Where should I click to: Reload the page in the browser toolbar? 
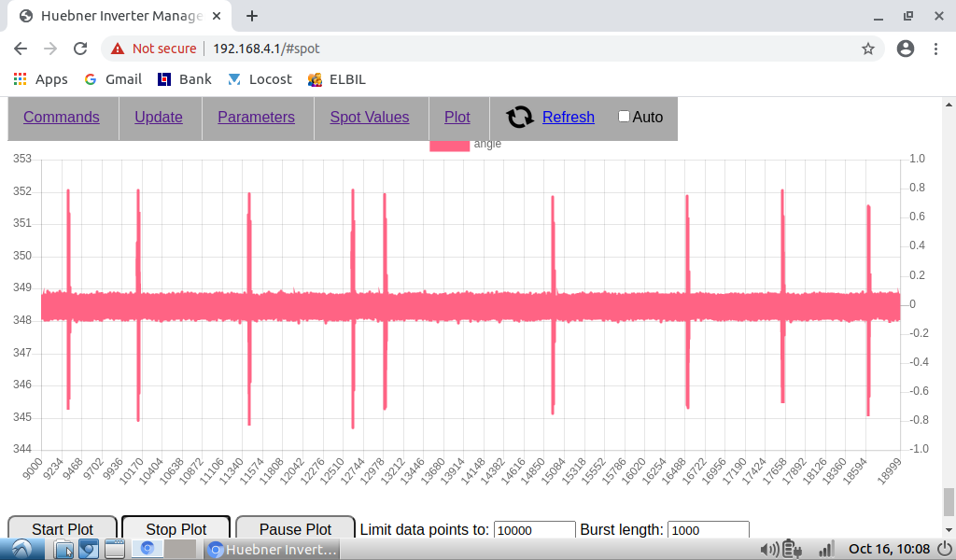[80, 49]
